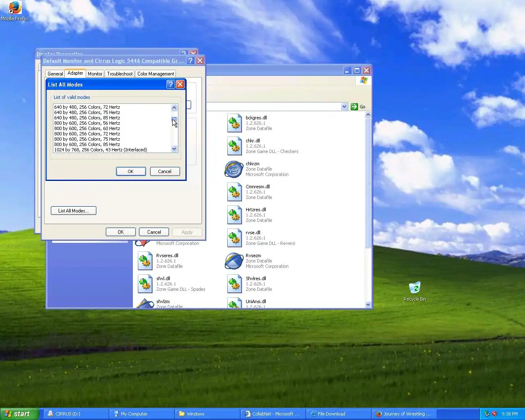Click the red security shield tray icon
525x420 pixels.
coord(495,414)
